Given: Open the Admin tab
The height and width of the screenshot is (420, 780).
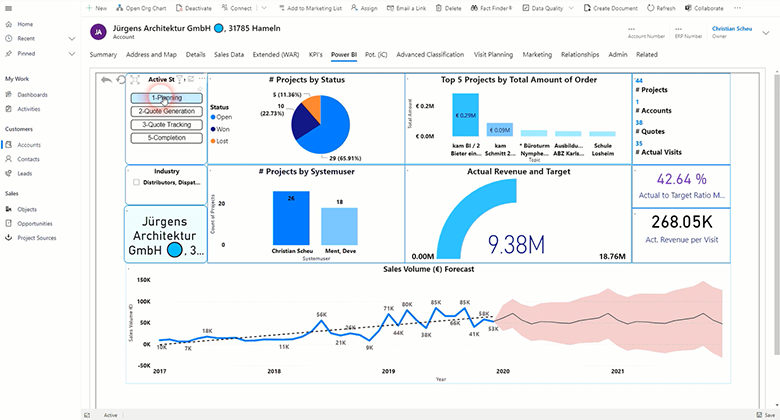Looking at the screenshot, I should (x=618, y=55).
